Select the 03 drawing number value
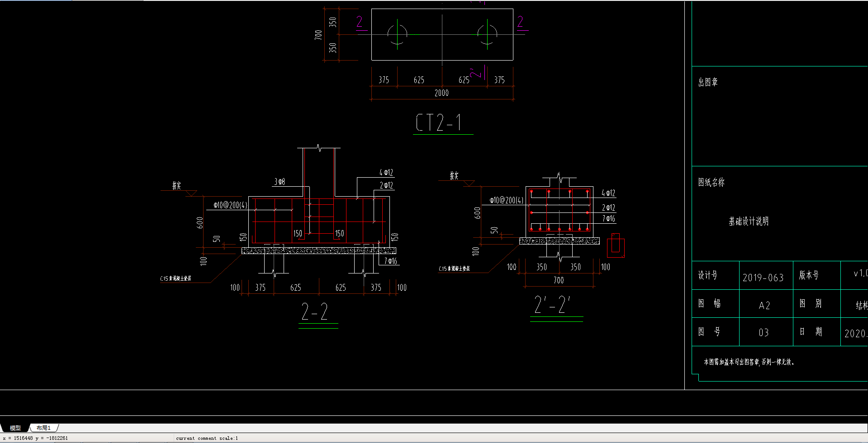This screenshot has width=868, height=443. point(764,333)
